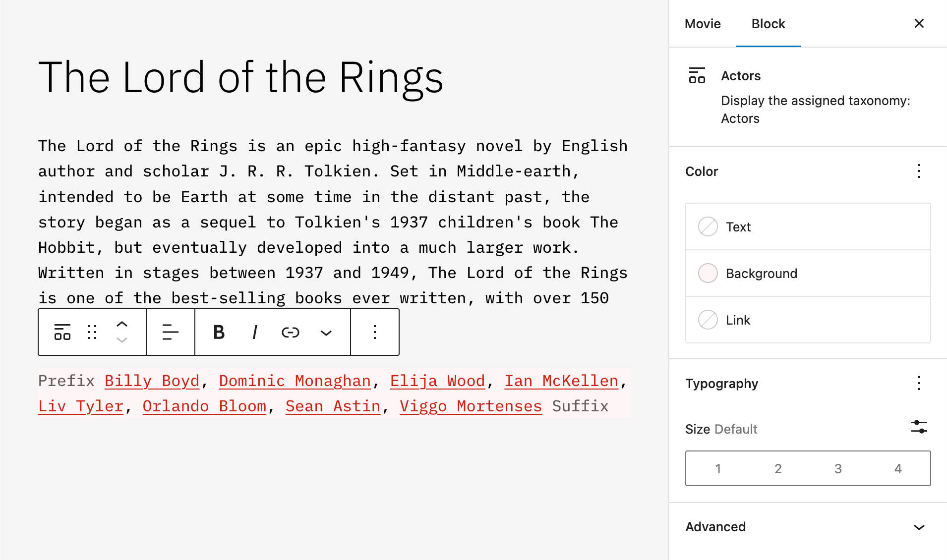Viewport: 947px width, 560px height.
Task: Select font size 2
Action: click(778, 468)
